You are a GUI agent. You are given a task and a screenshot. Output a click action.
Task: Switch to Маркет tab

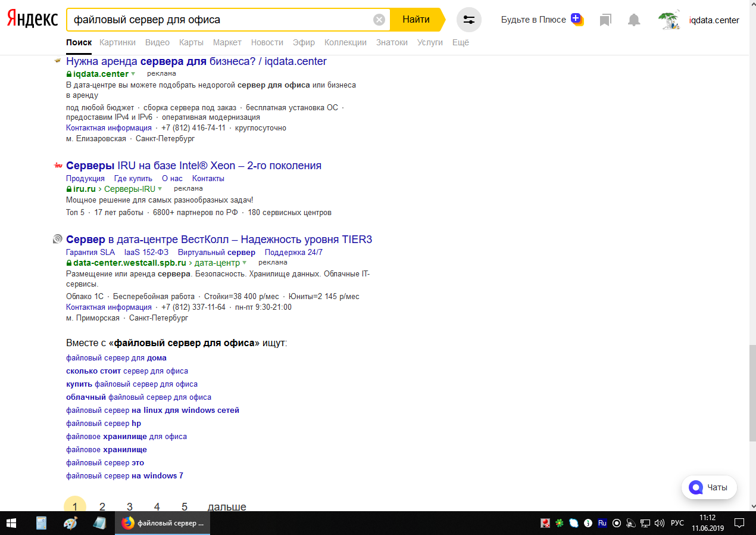[227, 42]
